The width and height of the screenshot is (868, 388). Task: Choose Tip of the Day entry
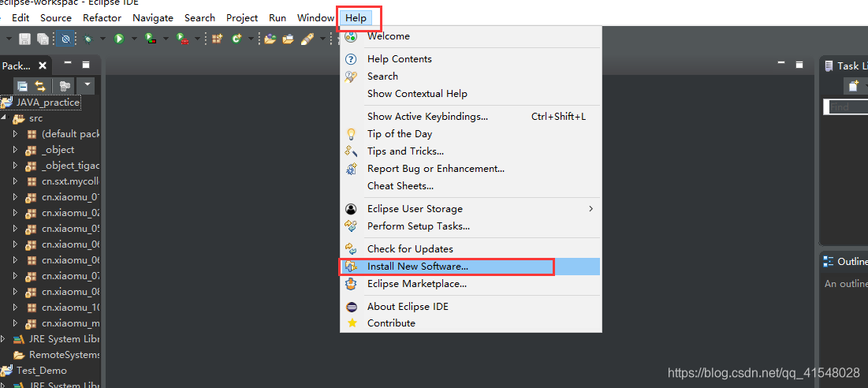click(x=470, y=134)
